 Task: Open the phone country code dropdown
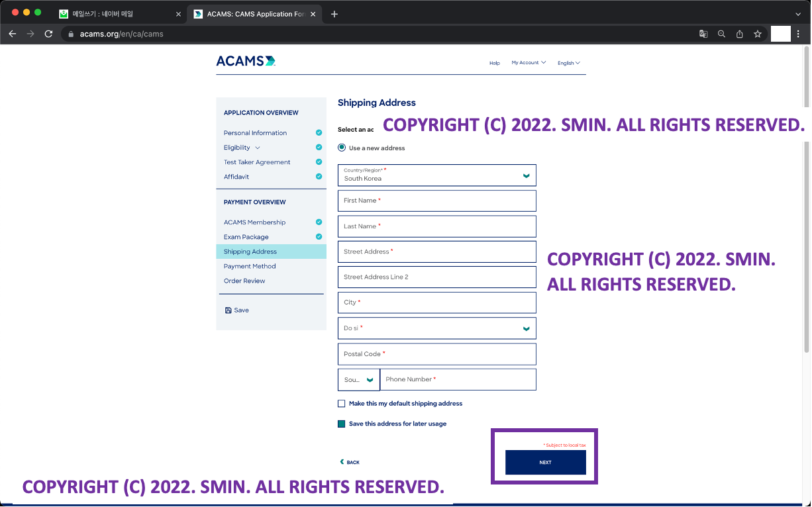[359, 380]
